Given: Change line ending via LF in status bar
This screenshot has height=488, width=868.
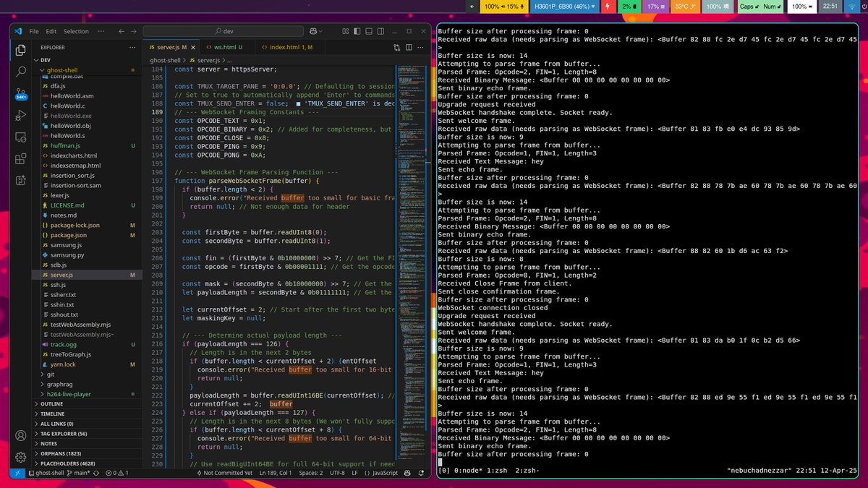Looking at the screenshot, I should (355, 473).
